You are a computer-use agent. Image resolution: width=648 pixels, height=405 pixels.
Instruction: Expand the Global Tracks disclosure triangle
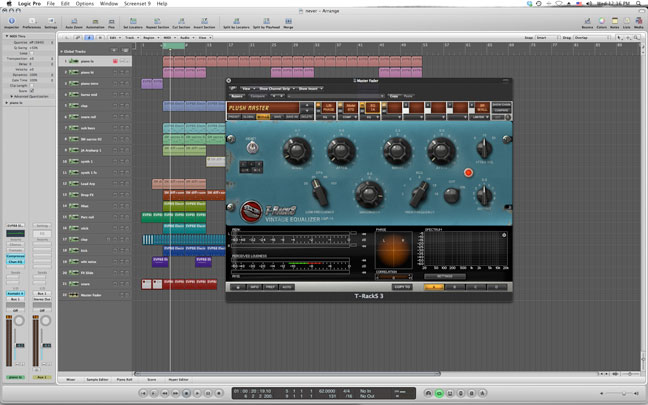pos(62,52)
